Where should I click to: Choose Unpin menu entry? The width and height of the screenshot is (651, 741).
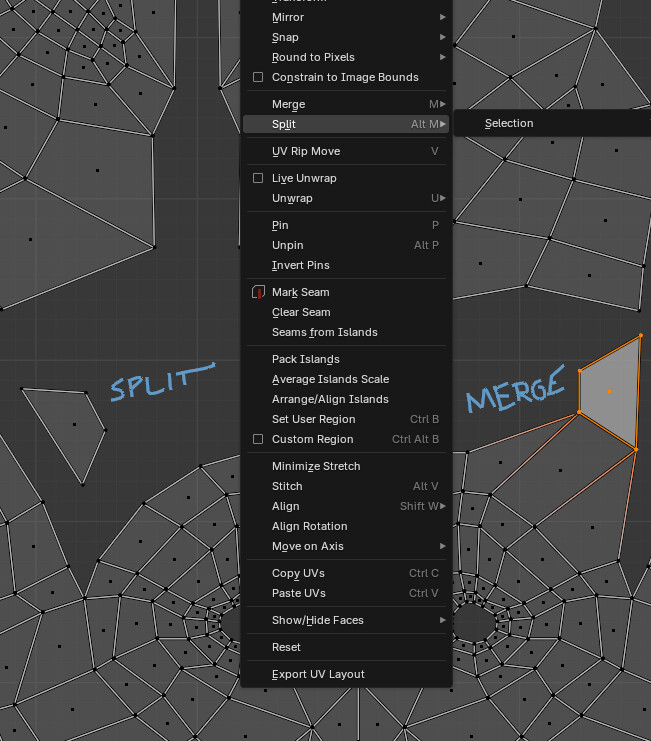[x=346, y=245]
